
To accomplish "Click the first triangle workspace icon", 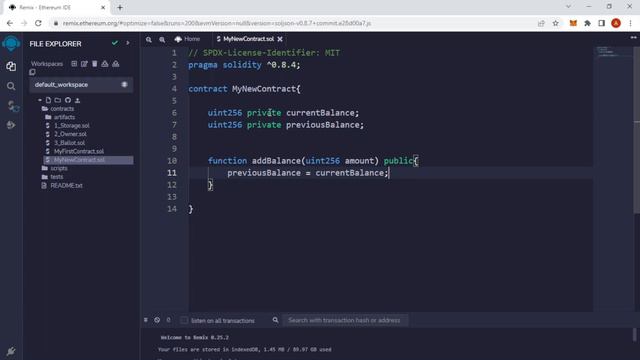I will point(105,64).
